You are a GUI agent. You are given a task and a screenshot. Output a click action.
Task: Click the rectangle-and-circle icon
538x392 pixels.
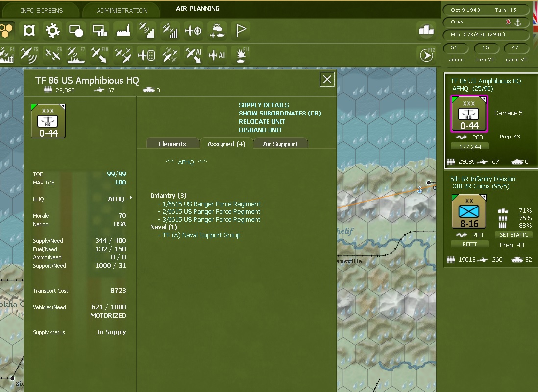(76, 30)
